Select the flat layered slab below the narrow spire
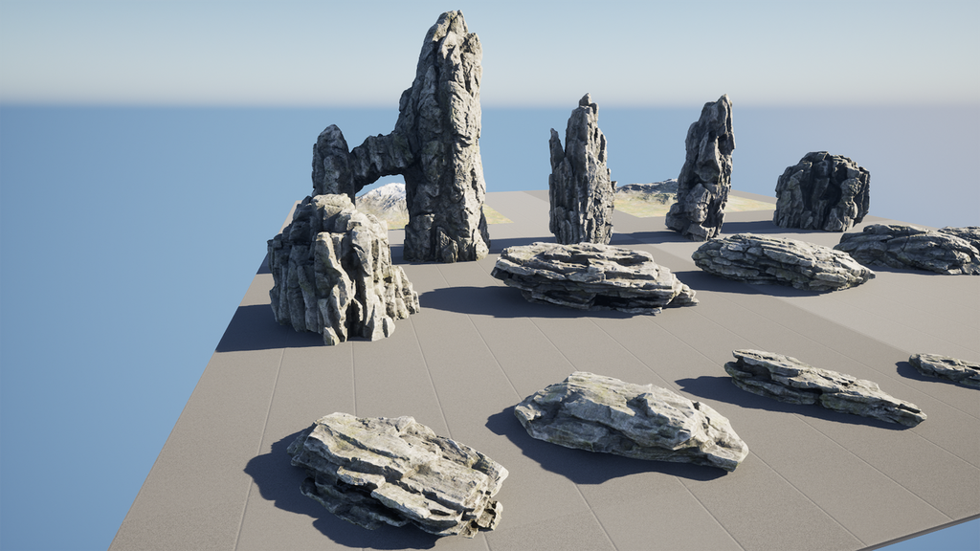Viewport: 980px width, 551px height. [x=589, y=275]
